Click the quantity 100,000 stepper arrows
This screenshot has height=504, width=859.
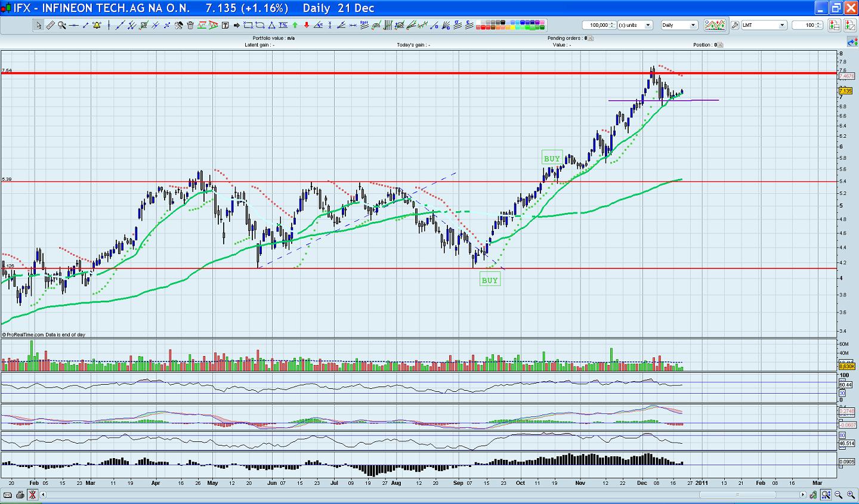(x=612, y=25)
